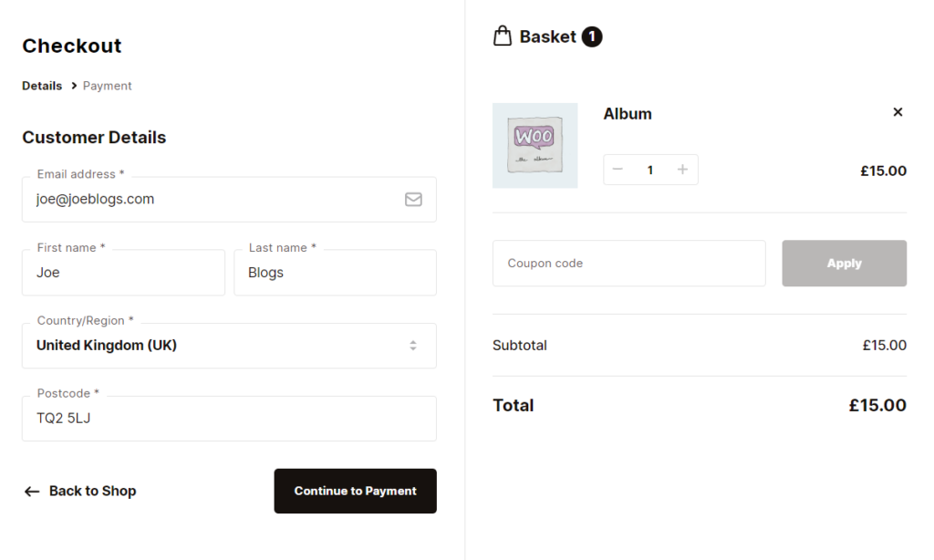This screenshot has height=560, width=934.
Task: Open the Country/Region selector
Action: [x=228, y=346]
